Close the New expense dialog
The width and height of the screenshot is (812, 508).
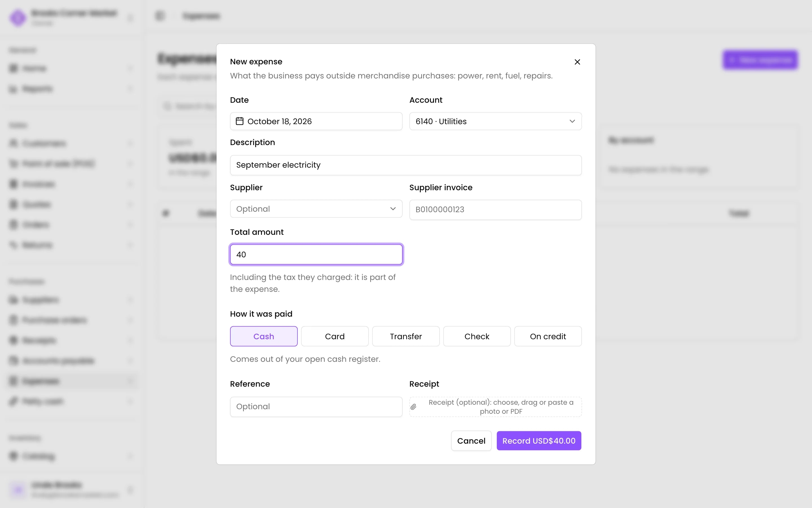coord(577,62)
